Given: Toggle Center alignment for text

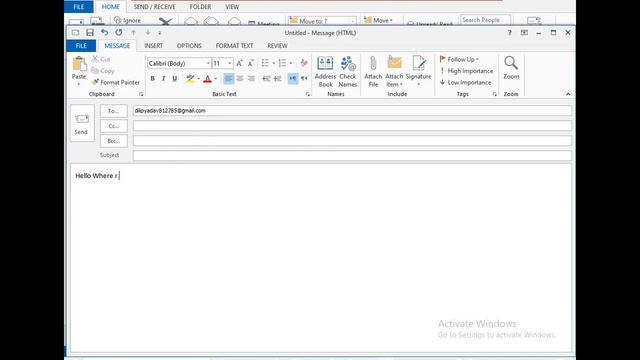Looking at the screenshot, I should pos(240,78).
